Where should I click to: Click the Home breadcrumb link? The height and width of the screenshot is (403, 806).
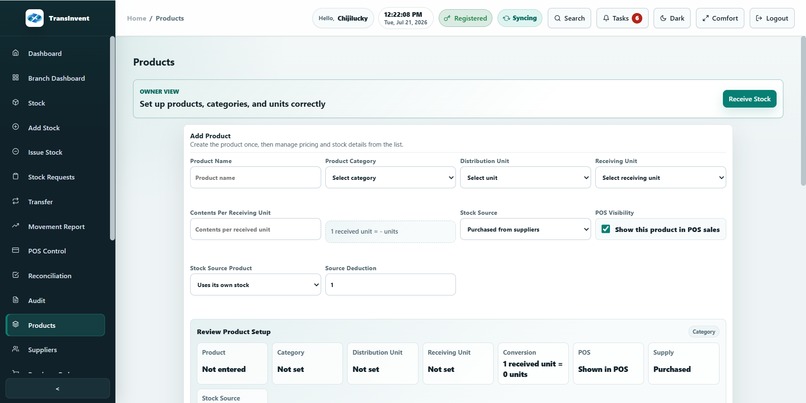137,19
